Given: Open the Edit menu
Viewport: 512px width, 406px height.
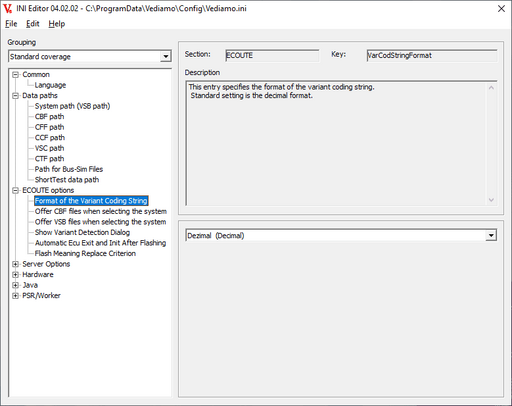Looking at the screenshot, I should coord(33,24).
